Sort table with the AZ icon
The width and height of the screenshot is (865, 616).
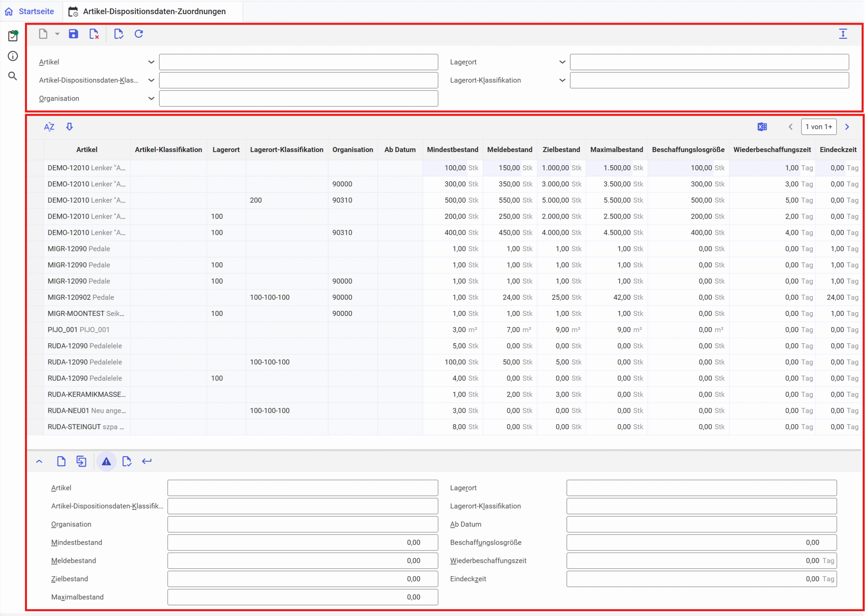click(x=49, y=127)
